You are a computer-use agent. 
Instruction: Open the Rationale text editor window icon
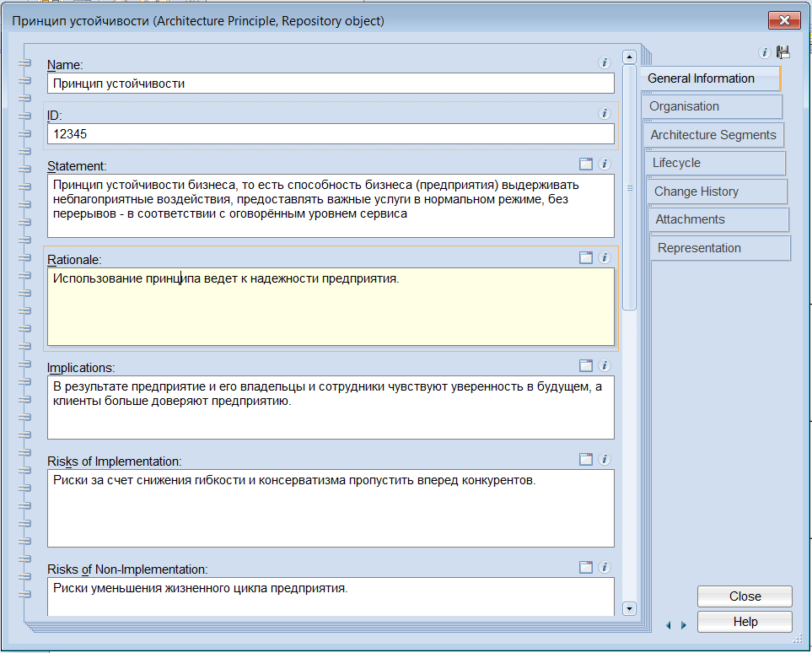(586, 257)
